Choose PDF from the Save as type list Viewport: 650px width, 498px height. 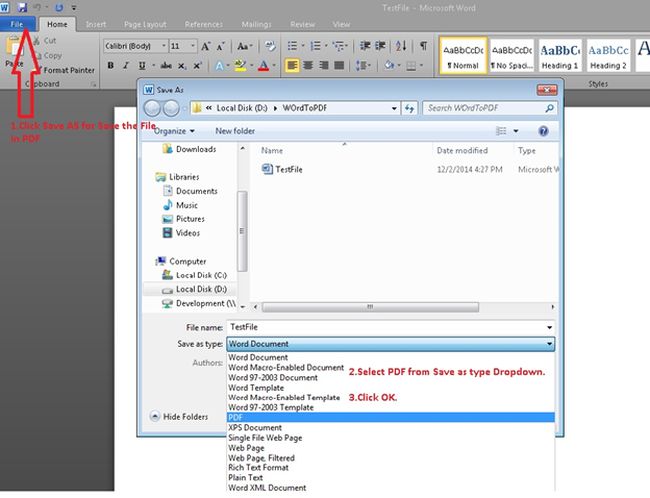(390, 417)
